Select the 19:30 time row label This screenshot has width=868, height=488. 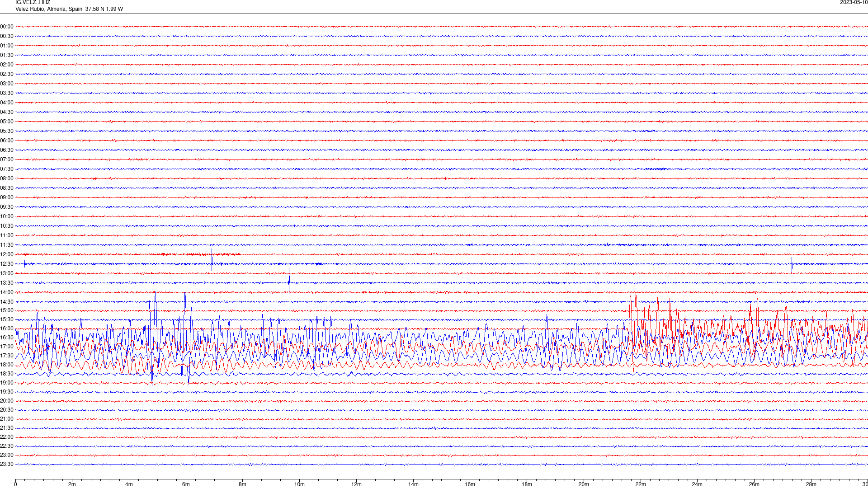(7, 392)
